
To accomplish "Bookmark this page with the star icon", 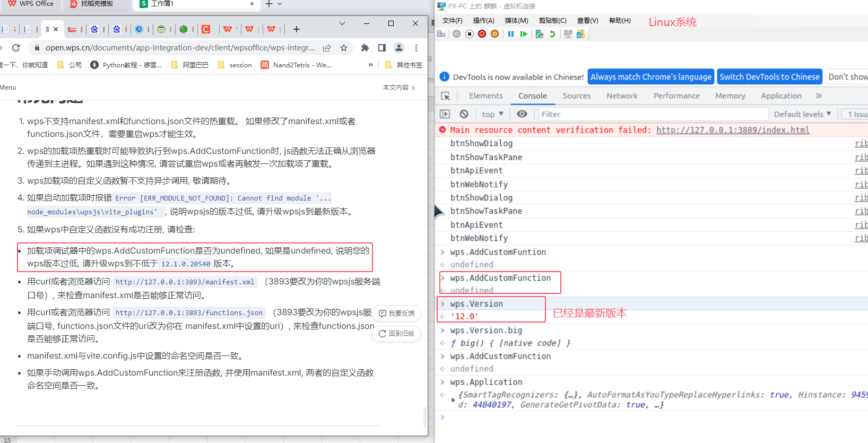I will (344, 48).
